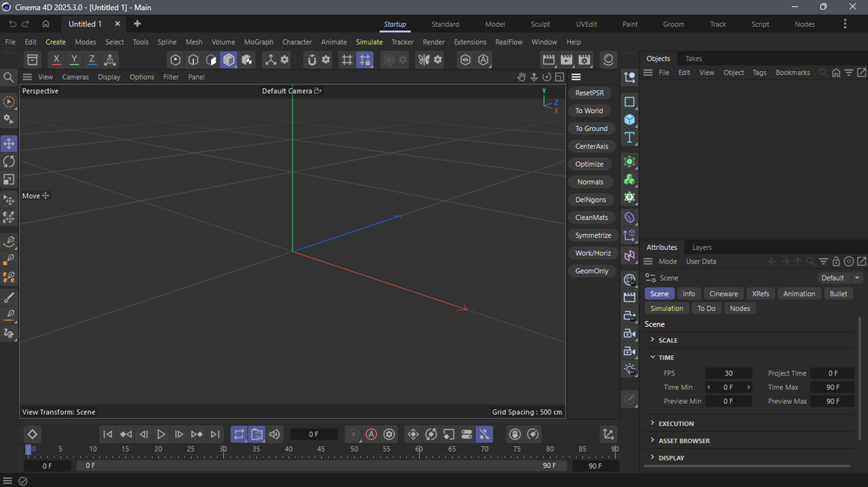The width and height of the screenshot is (868, 487).
Task: Click the ResetPSR button
Action: tap(590, 93)
